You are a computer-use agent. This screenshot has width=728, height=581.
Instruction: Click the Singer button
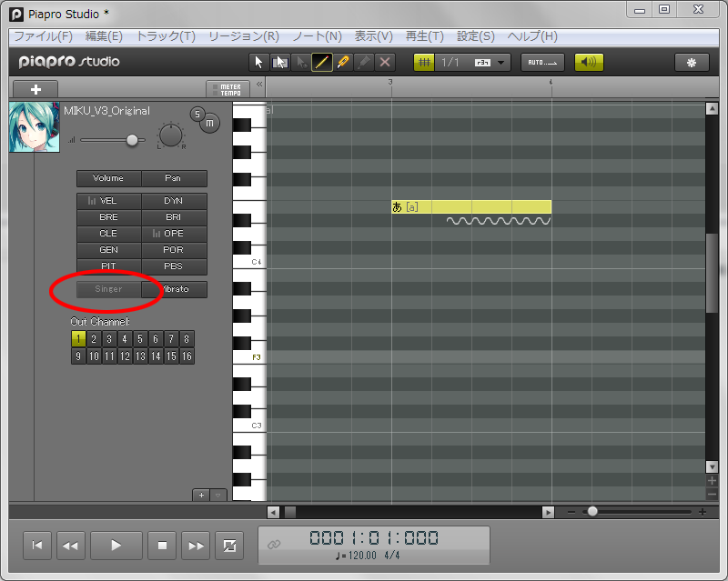[x=109, y=289]
